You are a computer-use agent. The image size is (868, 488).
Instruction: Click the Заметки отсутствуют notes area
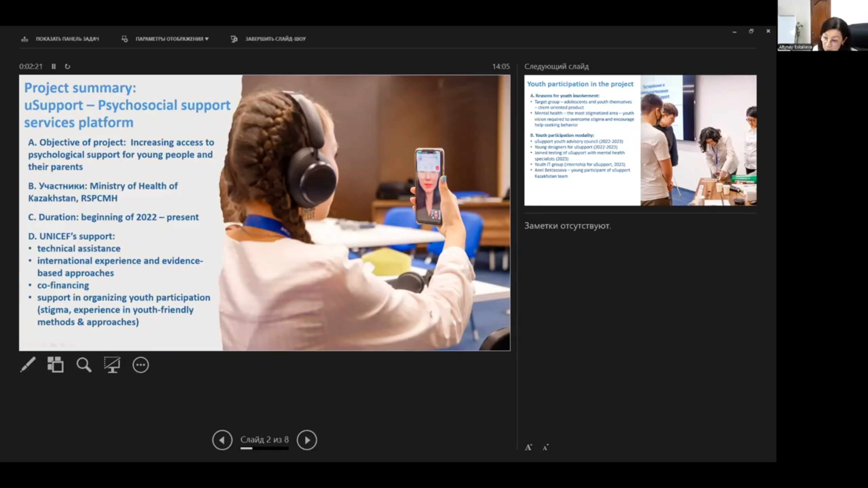(567, 226)
